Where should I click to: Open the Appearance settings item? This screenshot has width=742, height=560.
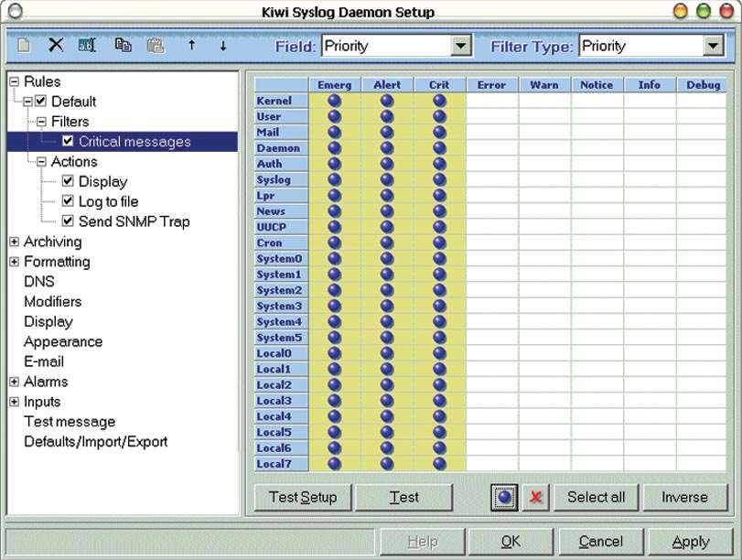63,342
